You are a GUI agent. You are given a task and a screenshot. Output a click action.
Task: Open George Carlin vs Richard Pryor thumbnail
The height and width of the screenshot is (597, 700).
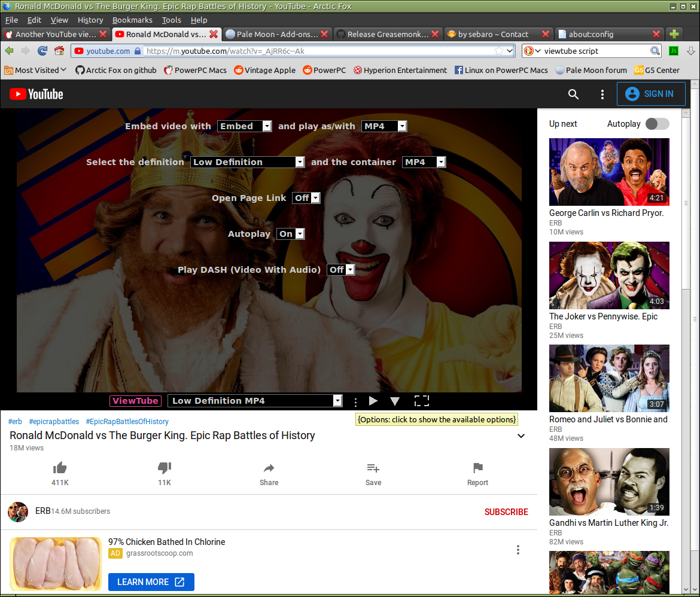[609, 172]
